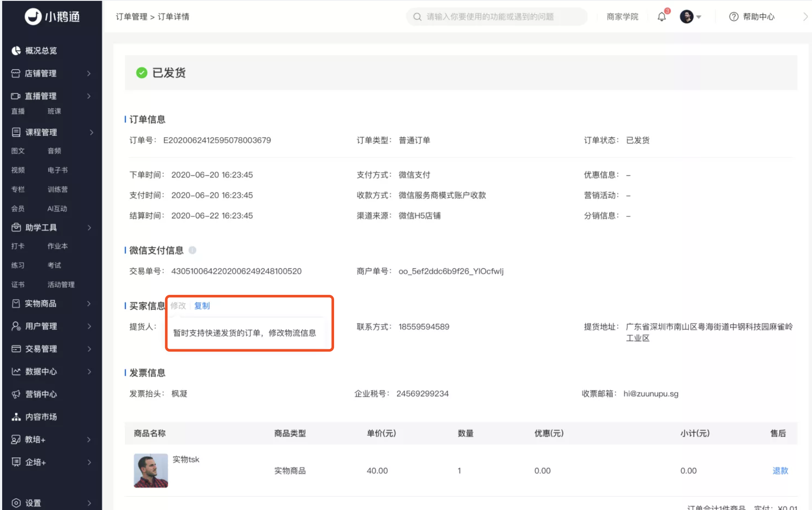Expand the 企培+ chevron
The height and width of the screenshot is (510, 812).
(89, 462)
